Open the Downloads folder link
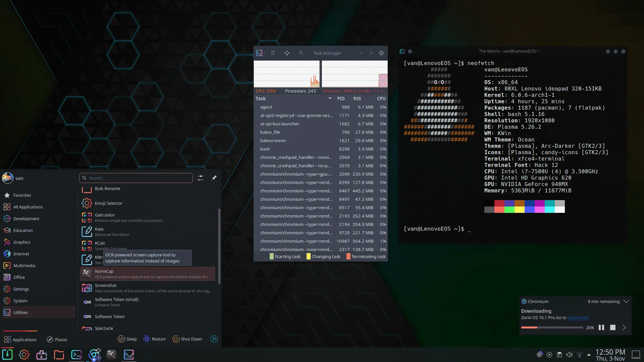This screenshot has width=644, height=362. point(578,318)
